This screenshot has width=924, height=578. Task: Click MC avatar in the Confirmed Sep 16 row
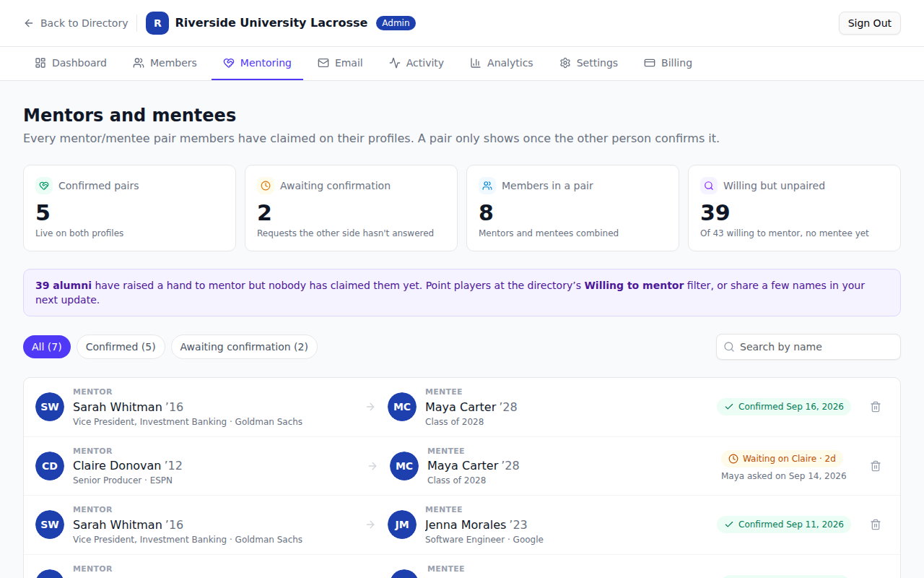pyautogui.click(x=402, y=407)
